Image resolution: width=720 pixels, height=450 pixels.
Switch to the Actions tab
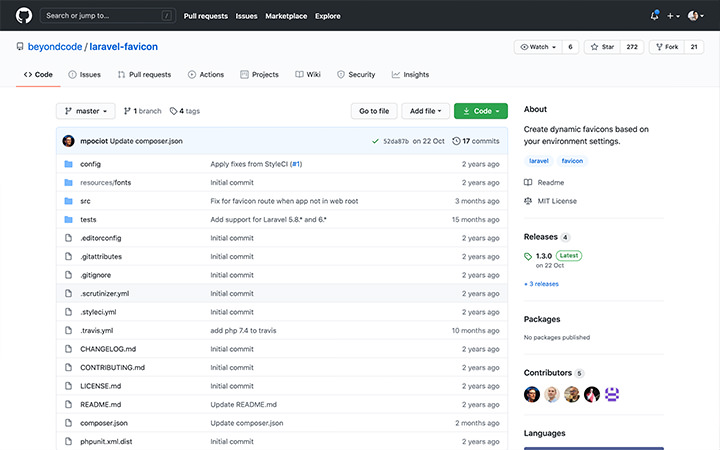(x=206, y=74)
